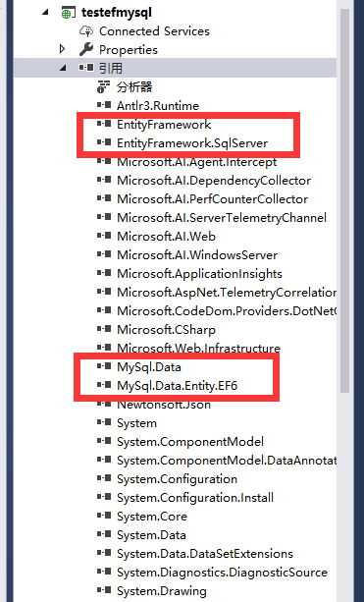Select System.ComponentModel.DataAnnotations reference
The image size is (364, 602).
pyautogui.click(x=227, y=460)
